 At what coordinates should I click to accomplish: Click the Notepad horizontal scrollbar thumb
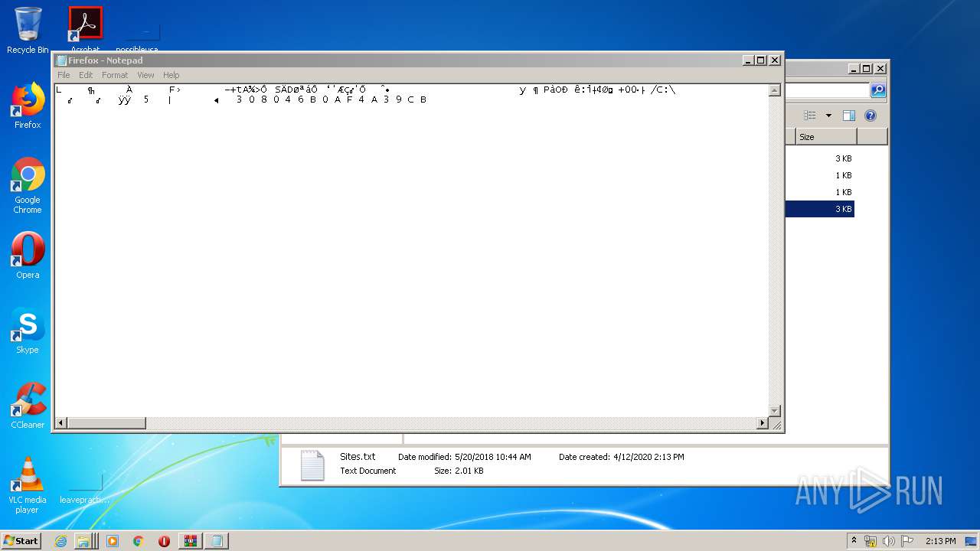pos(106,423)
